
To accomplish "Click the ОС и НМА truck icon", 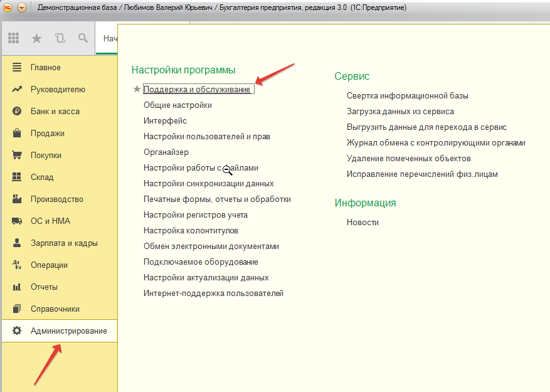I will pyautogui.click(x=17, y=221).
